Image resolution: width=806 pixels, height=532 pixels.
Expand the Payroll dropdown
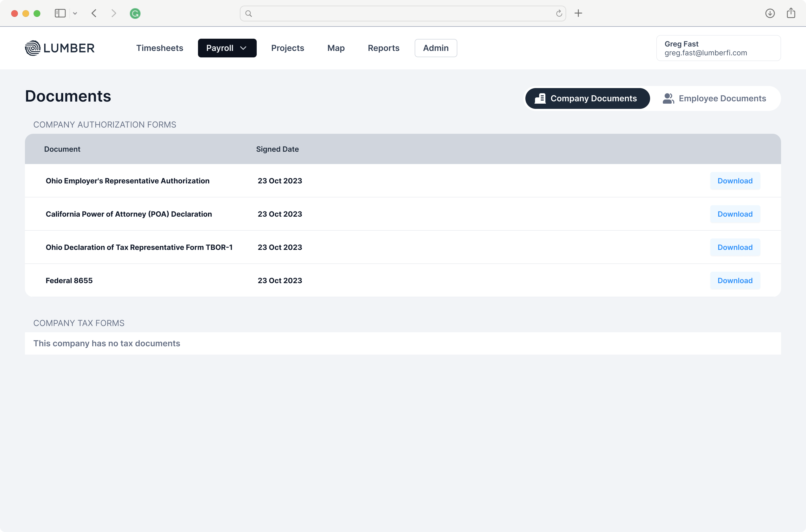(227, 48)
